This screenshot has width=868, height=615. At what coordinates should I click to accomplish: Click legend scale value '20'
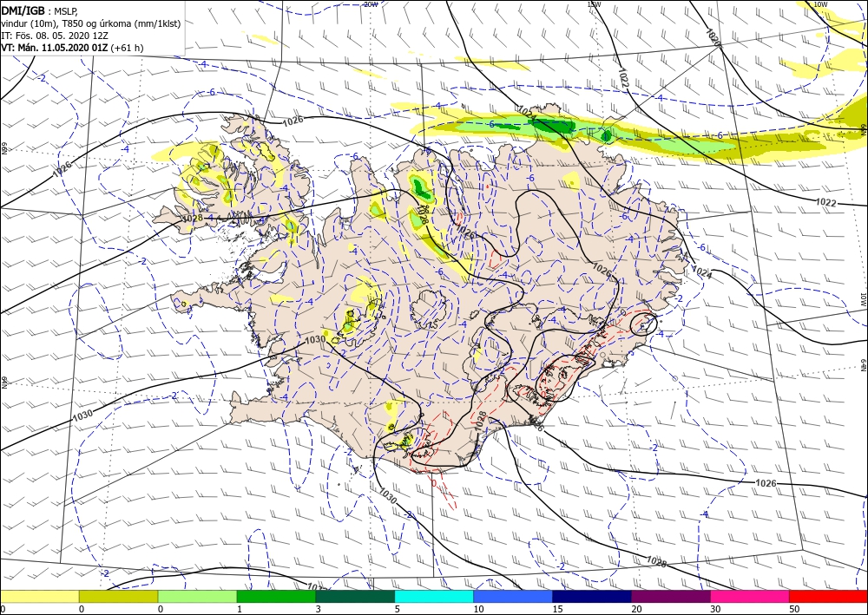[x=636, y=609]
